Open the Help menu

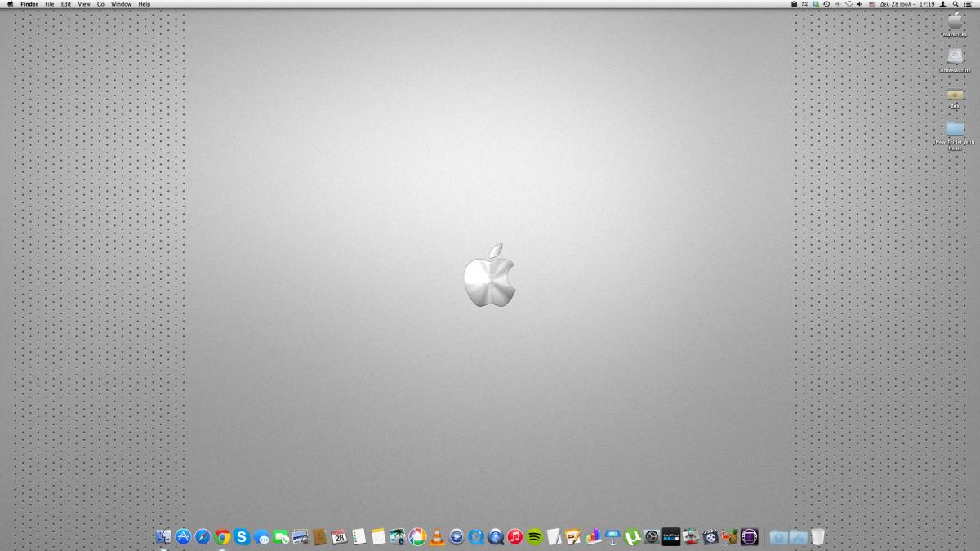tap(144, 4)
